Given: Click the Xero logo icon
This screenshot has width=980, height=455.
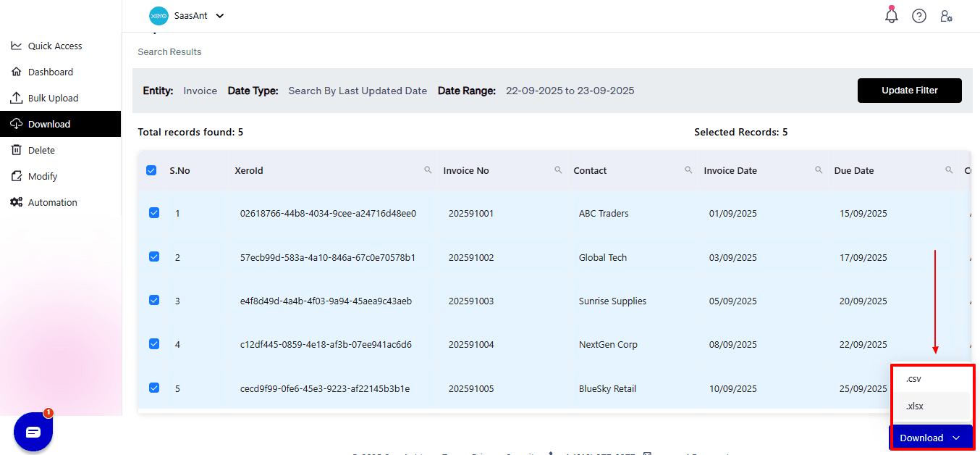Looking at the screenshot, I should [x=159, y=16].
